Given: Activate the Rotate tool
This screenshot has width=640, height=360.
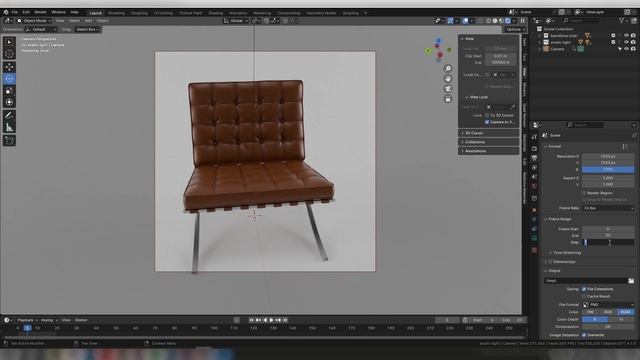Looking at the screenshot, I should point(9,78).
